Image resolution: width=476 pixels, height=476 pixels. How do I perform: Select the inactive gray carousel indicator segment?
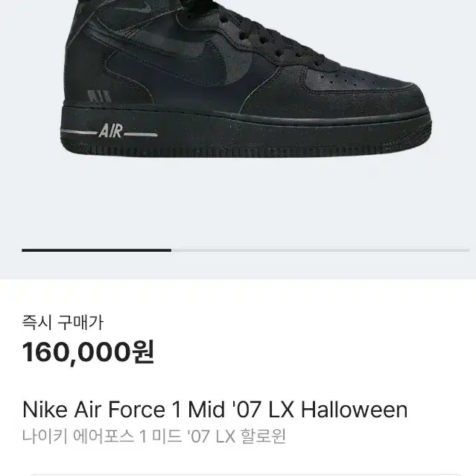tap(320, 250)
